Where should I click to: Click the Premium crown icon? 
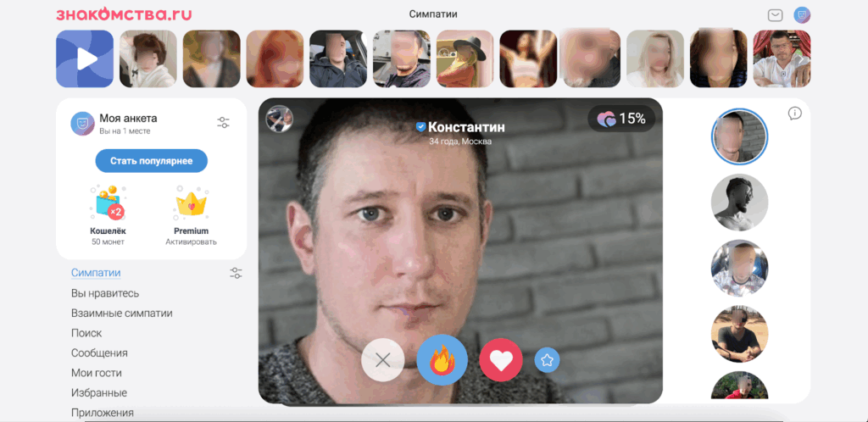[x=191, y=203]
